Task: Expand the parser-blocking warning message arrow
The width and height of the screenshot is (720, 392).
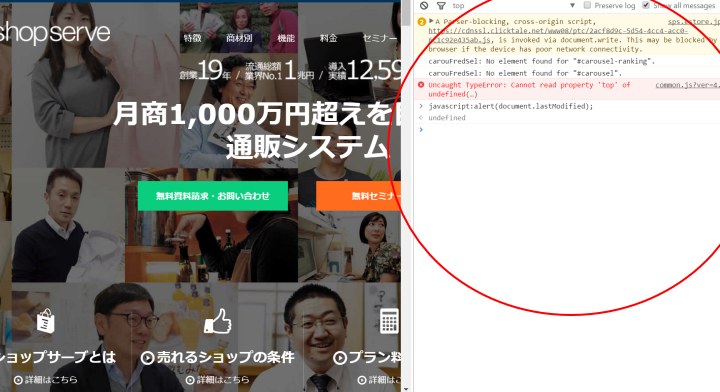Action: tap(431, 21)
